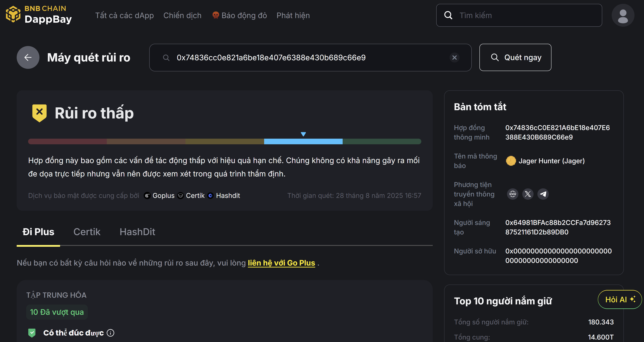
Task: Click the red segment of the risk bar
Action: point(67,142)
